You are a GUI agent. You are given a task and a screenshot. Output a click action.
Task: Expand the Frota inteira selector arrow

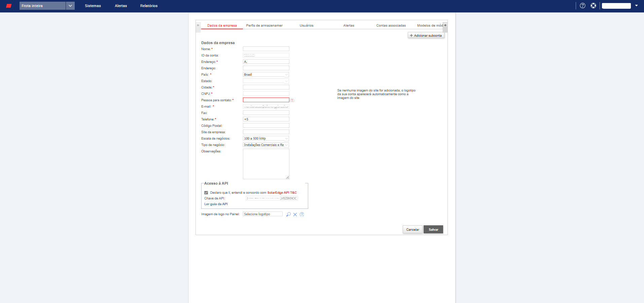[x=70, y=6]
